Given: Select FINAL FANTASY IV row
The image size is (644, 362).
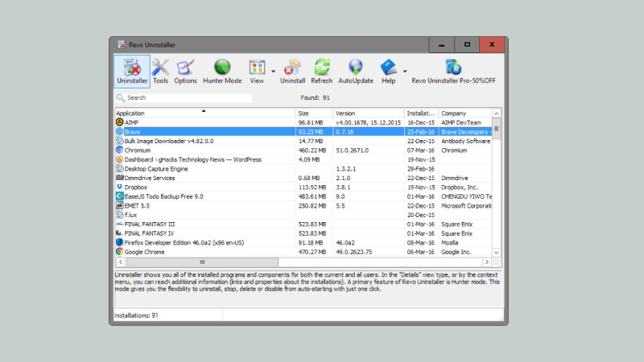Looking at the screenshot, I should point(303,233).
